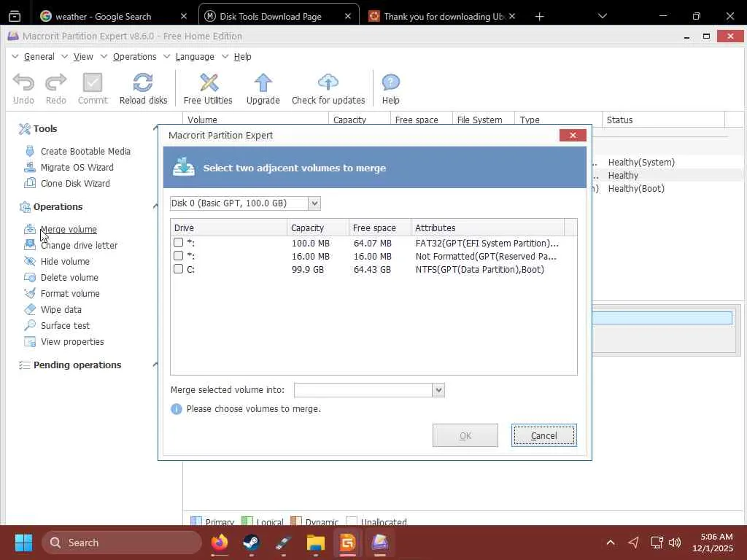
Task: Click the Primary legend color swatch
Action: point(196,521)
